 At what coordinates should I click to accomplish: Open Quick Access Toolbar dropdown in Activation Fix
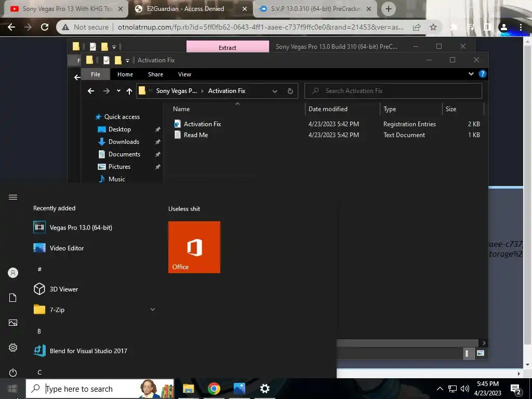pyautogui.click(x=127, y=60)
